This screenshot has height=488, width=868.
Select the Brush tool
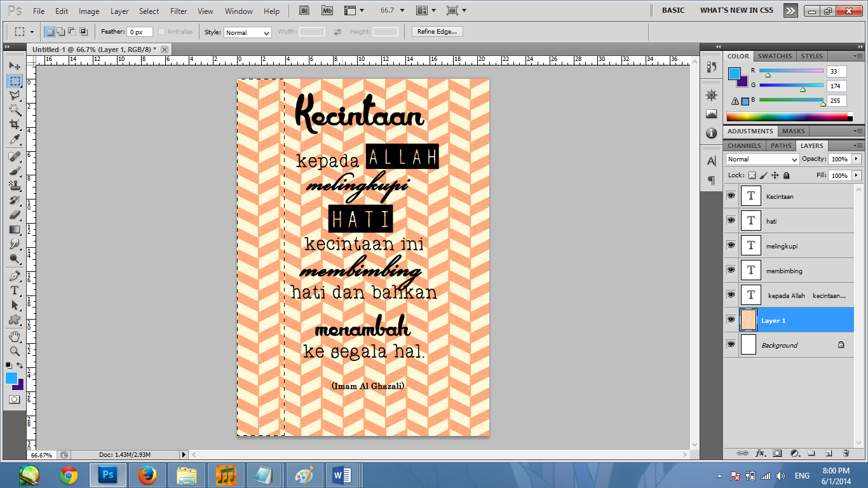[14, 171]
